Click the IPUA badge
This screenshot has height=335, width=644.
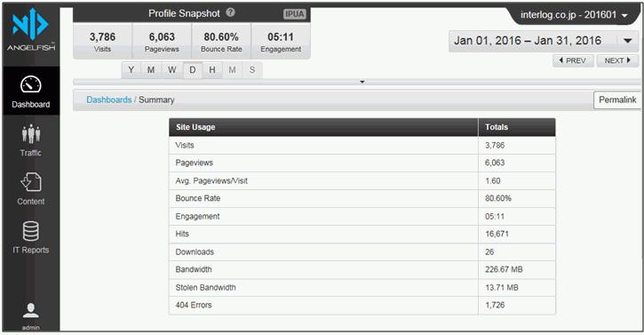click(x=295, y=14)
